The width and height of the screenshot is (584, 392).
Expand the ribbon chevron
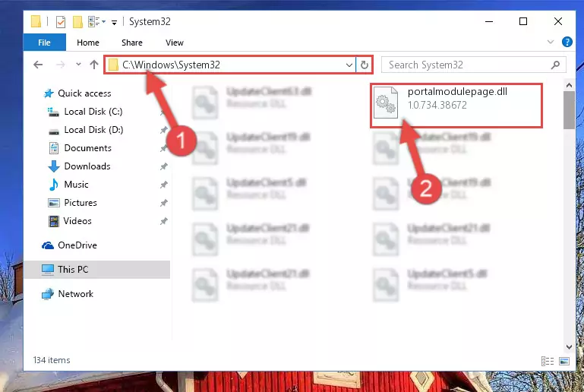tap(551, 42)
